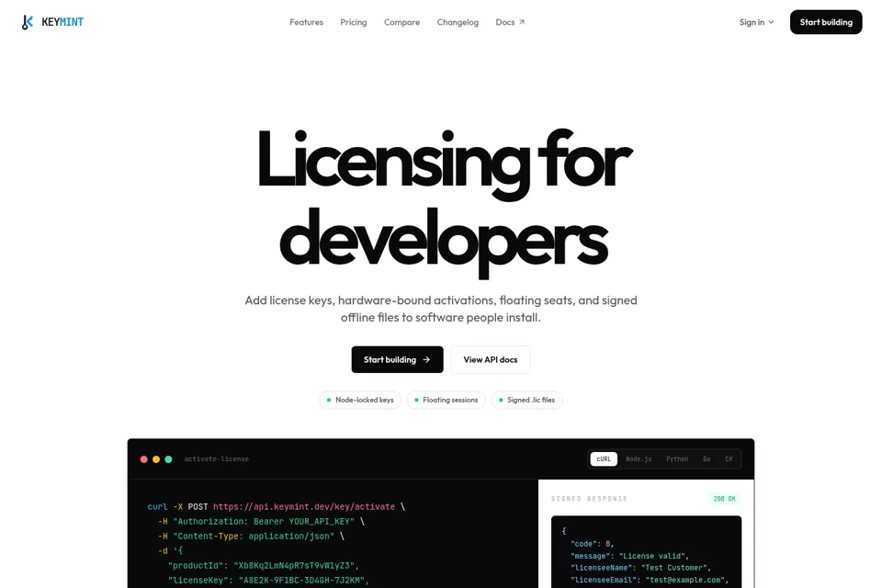Click the licenseeName "Test Customer" line

[x=640, y=568]
